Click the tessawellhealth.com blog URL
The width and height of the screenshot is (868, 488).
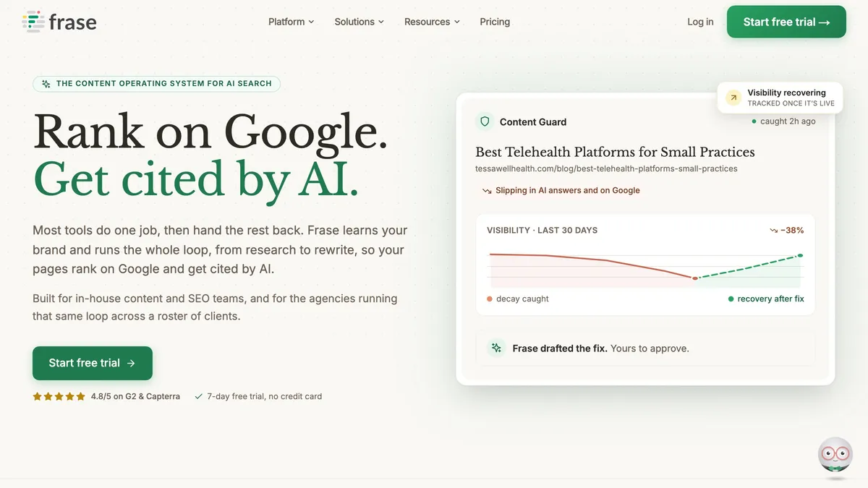click(x=606, y=168)
